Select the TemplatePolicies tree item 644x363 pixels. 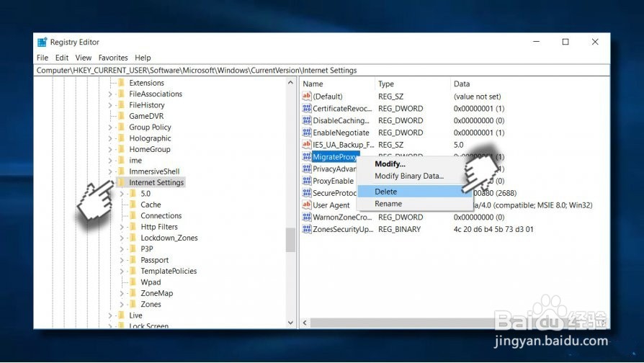pyautogui.click(x=169, y=271)
